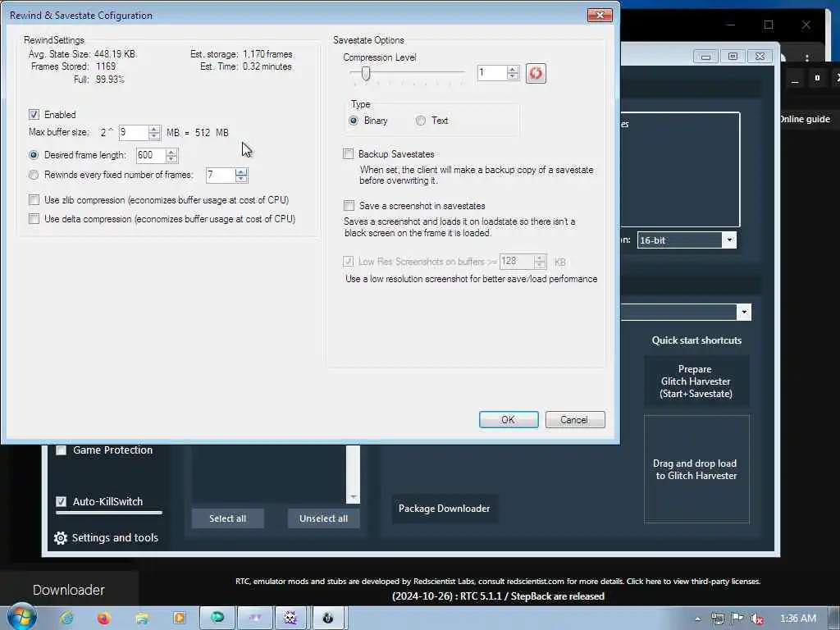Decrease the compression level spinner

[513, 76]
